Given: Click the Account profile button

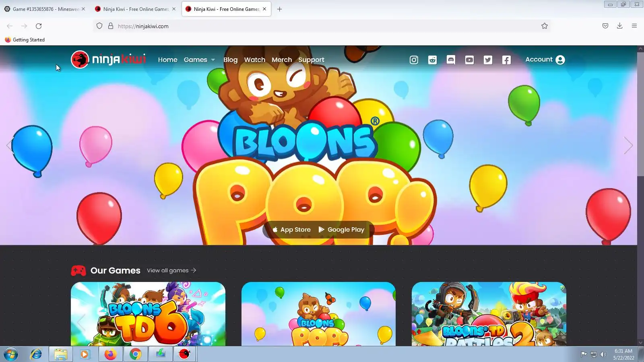Looking at the screenshot, I should click(x=545, y=60).
